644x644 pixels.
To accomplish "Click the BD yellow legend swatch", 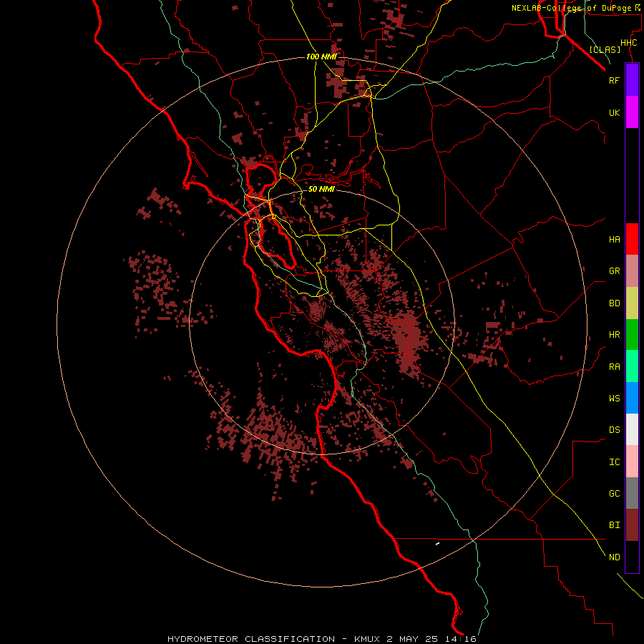I will pyautogui.click(x=632, y=303).
